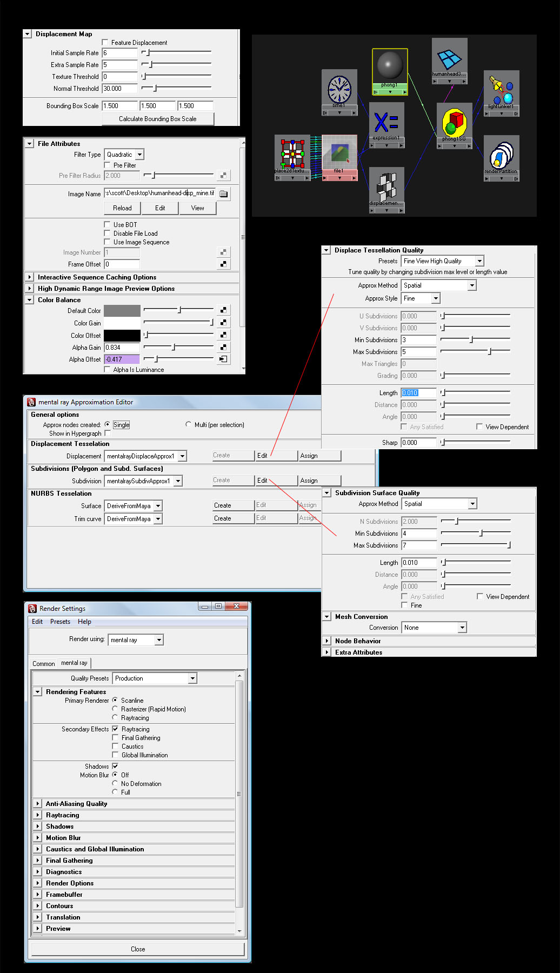This screenshot has height=973, width=560.
Task: Open the Presets menu in Render Settings
Action: pyautogui.click(x=60, y=622)
